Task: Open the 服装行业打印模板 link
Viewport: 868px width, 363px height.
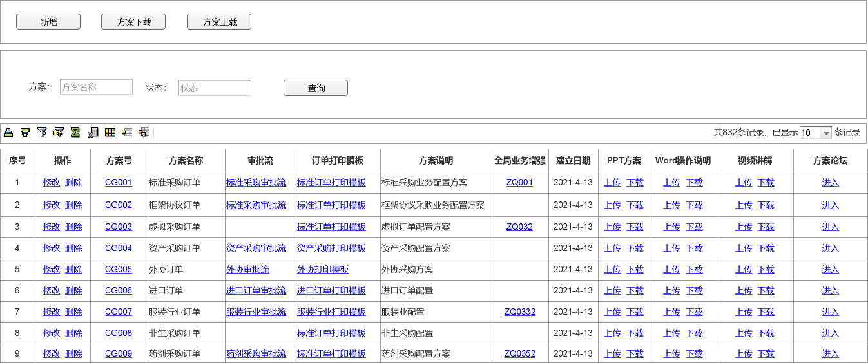Action: pos(331,312)
